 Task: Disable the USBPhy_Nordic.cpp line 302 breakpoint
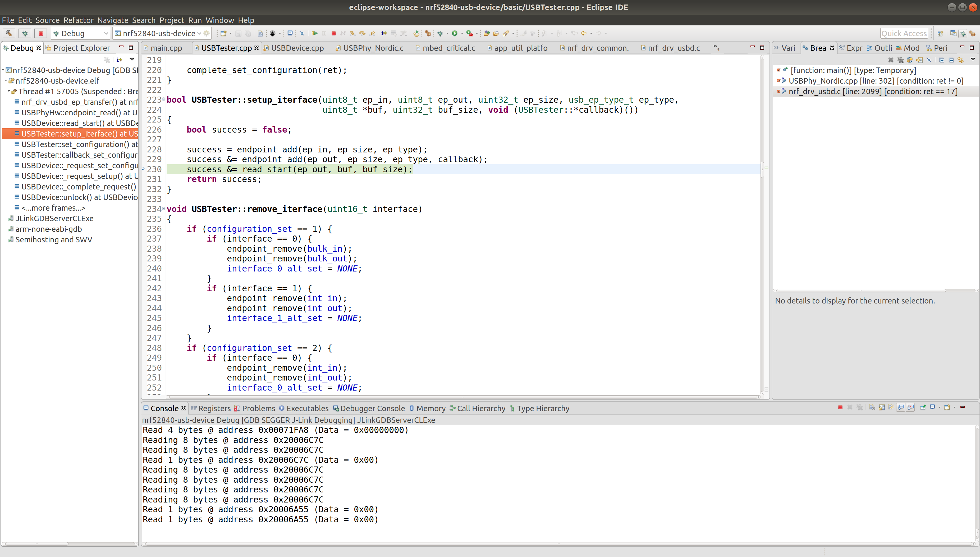tap(778, 81)
